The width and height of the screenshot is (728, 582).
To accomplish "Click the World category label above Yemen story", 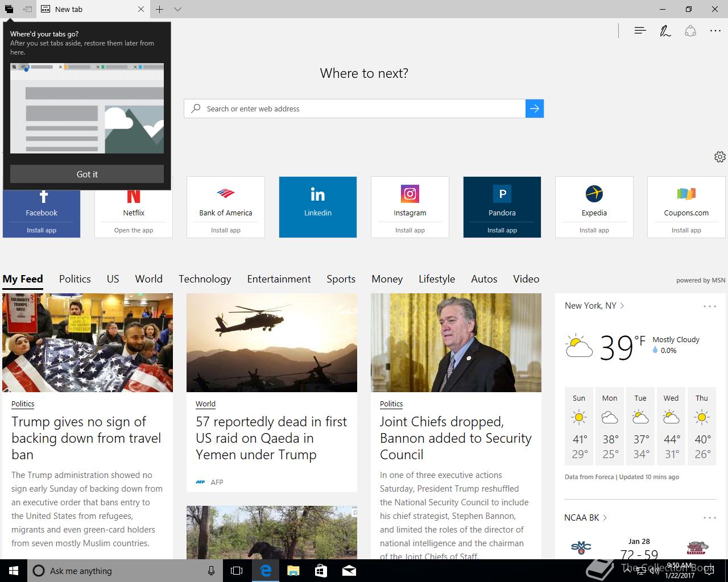I will pos(205,404).
